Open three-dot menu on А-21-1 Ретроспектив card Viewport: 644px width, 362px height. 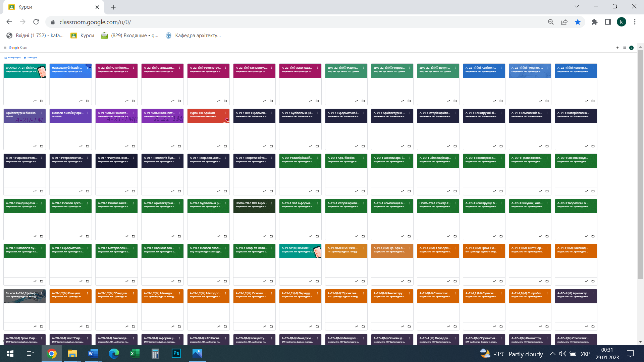[x=88, y=158]
